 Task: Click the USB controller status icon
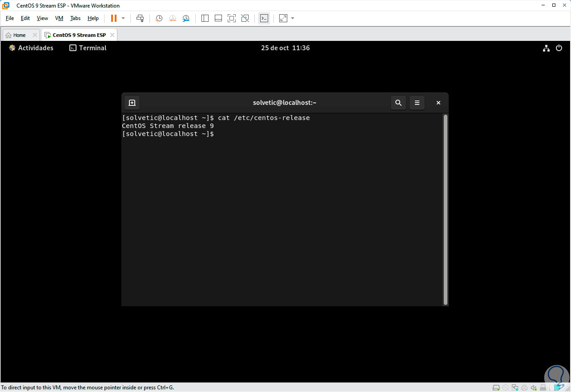click(543, 388)
